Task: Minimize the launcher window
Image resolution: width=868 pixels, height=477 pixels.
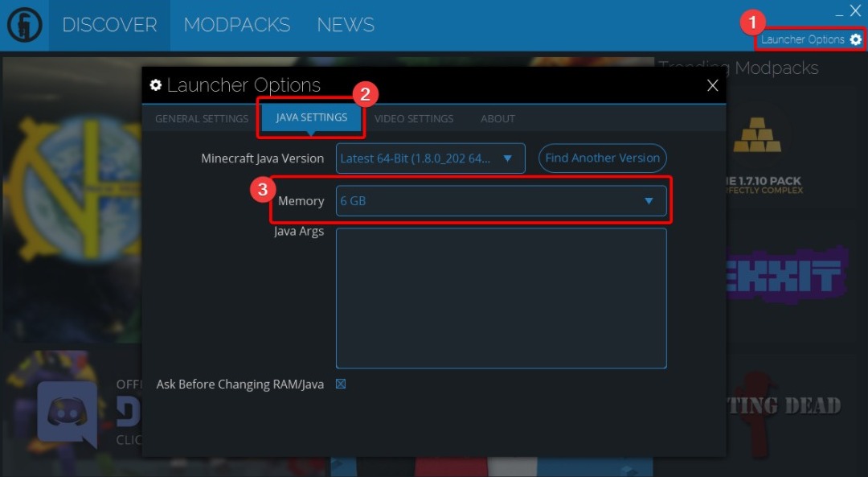Action: (x=839, y=12)
